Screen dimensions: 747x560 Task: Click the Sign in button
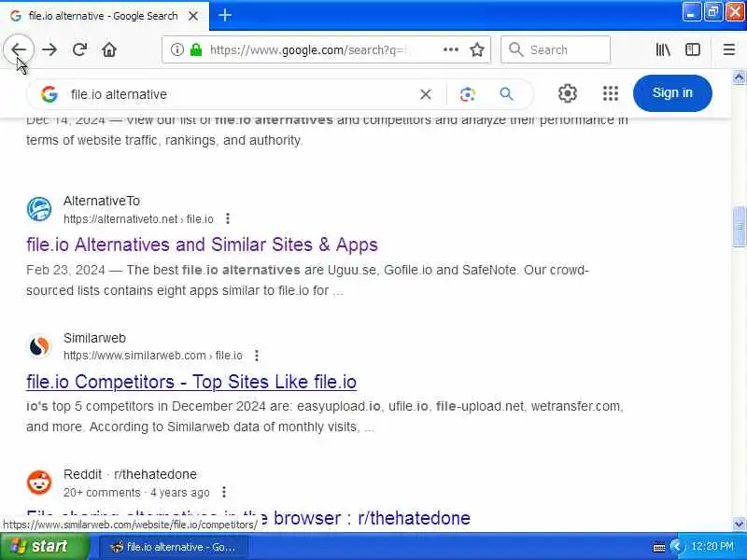tap(672, 92)
